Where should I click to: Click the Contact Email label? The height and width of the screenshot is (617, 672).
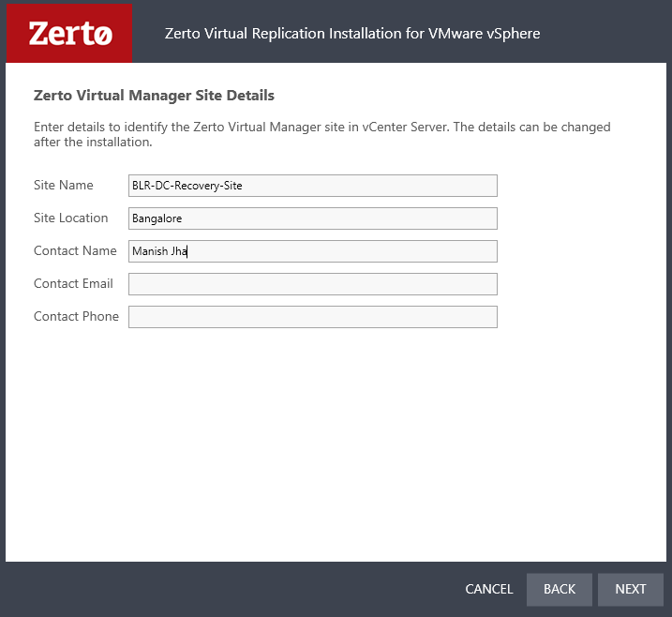pyautogui.click(x=73, y=284)
